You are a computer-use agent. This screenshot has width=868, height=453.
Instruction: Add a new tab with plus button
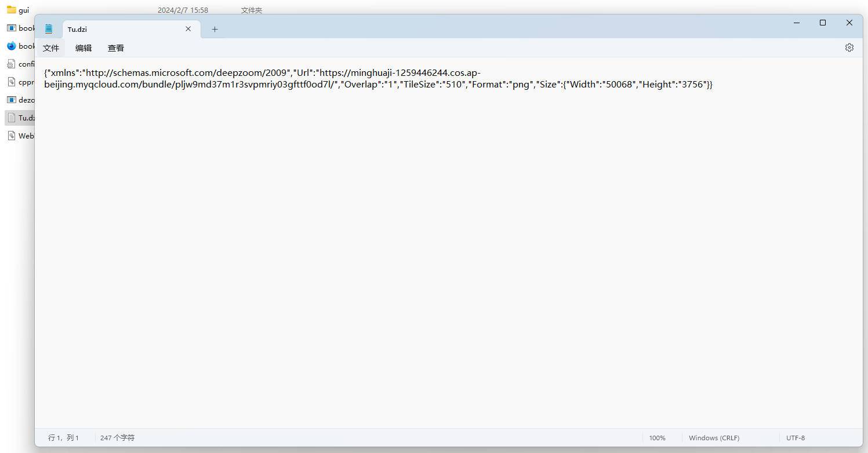[215, 29]
